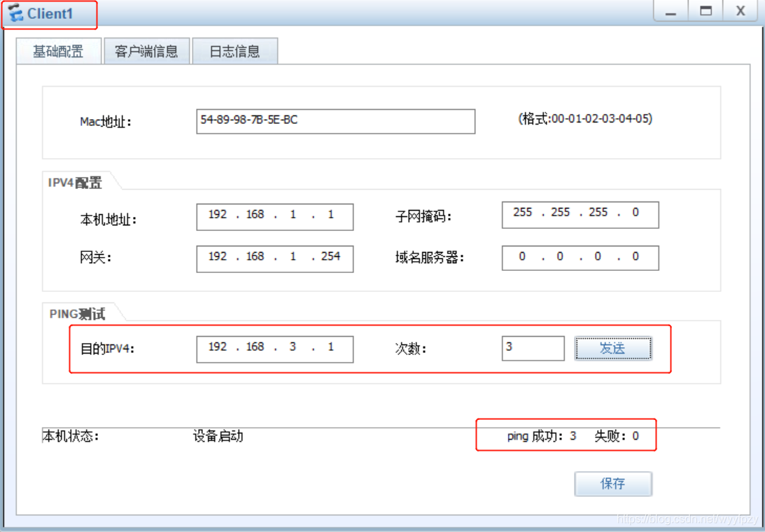The image size is (765, 532).
Task: Click the 目的IPV4 address field
Action: tap(274, 349)
